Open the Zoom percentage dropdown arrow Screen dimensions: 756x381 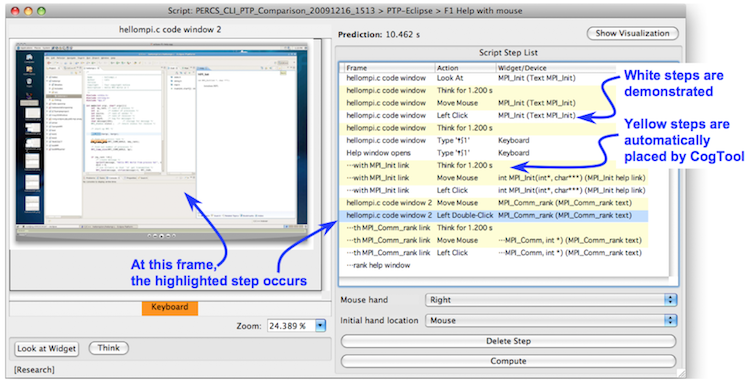[x=321, y=326]
